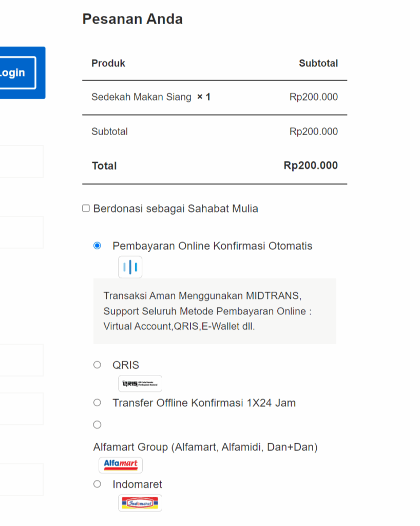The height and width of the screenshot is (526, 420).
Task: Click the Subtotal row label under the product
Action: pyautogui.click(x=109, y=131)
